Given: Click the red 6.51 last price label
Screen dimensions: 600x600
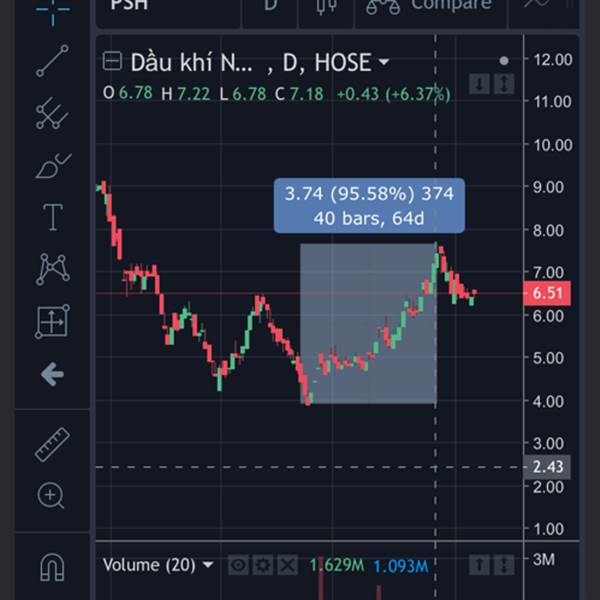Looking at the screenshot, I should pos(547,293).
